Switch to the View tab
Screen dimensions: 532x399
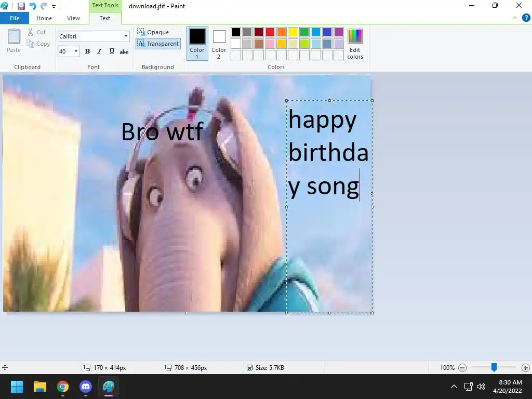click(x=74, y=18)
